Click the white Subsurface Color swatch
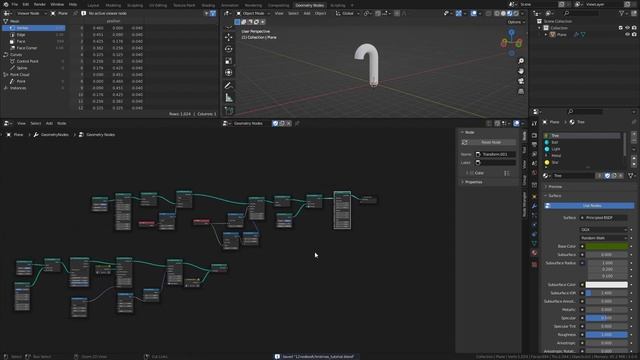The height and width of the screenshot is (360, 640). 606,284
